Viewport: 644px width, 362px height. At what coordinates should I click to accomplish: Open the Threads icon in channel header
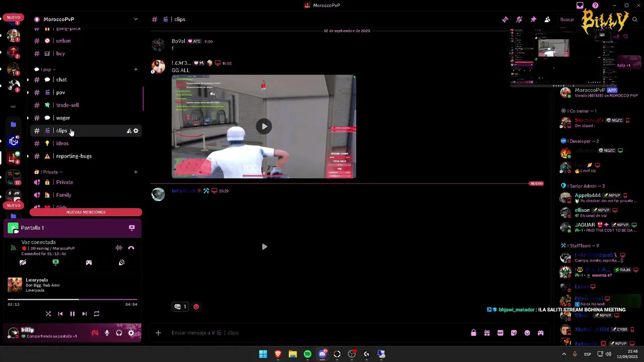click(505, 20)
